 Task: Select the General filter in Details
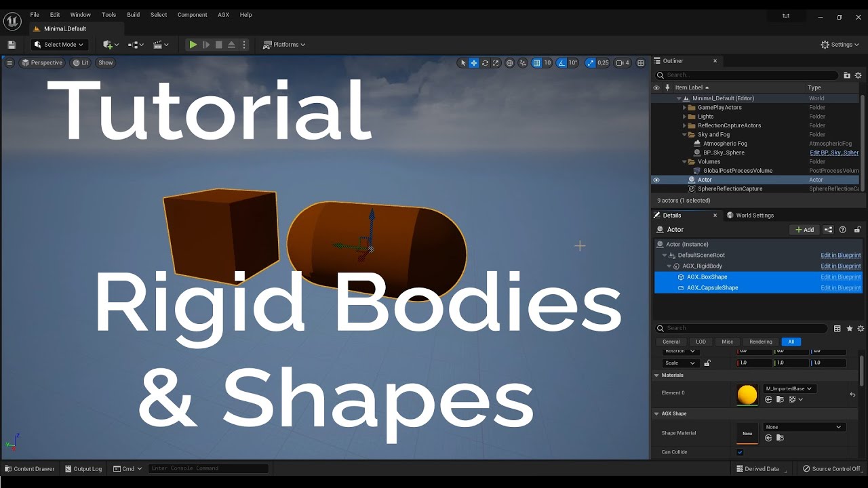pyautogui.click(x=671, y=342)
